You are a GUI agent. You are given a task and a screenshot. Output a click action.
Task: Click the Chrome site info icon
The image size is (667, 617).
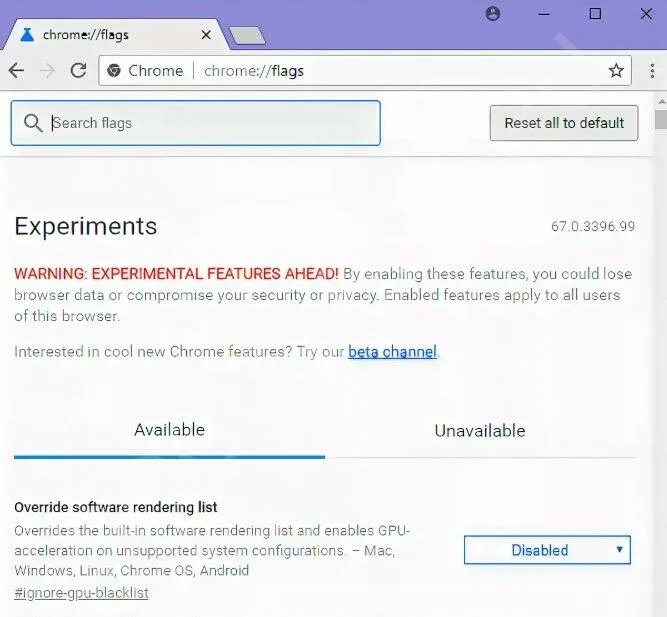(114, 71)
